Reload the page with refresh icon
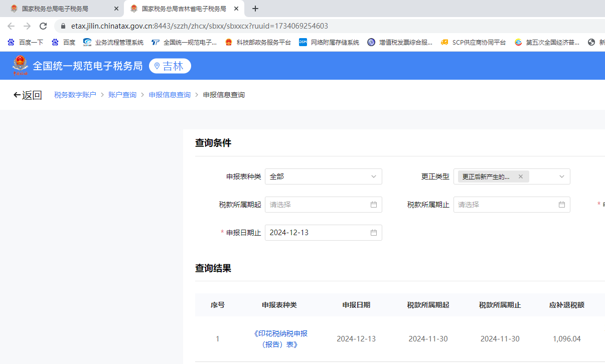605x364 pixels. 43,26
